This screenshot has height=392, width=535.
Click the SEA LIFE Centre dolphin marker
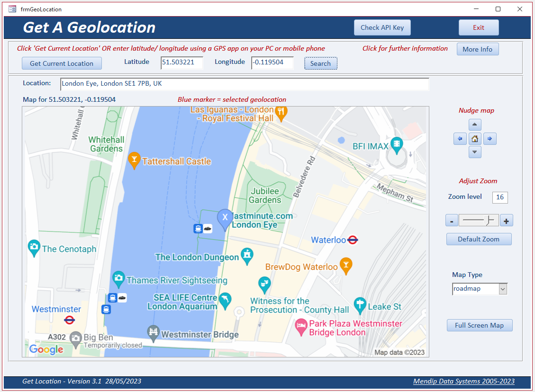coord(225,300)
